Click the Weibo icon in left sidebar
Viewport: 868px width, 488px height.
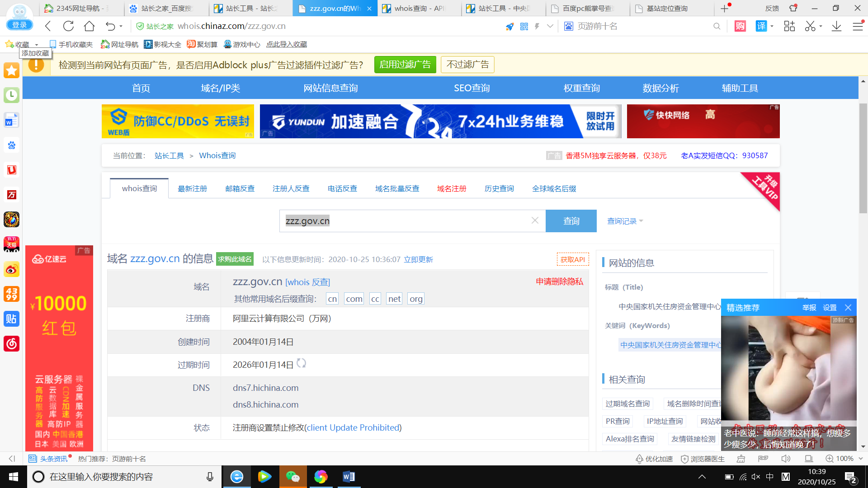coord(11,270)
